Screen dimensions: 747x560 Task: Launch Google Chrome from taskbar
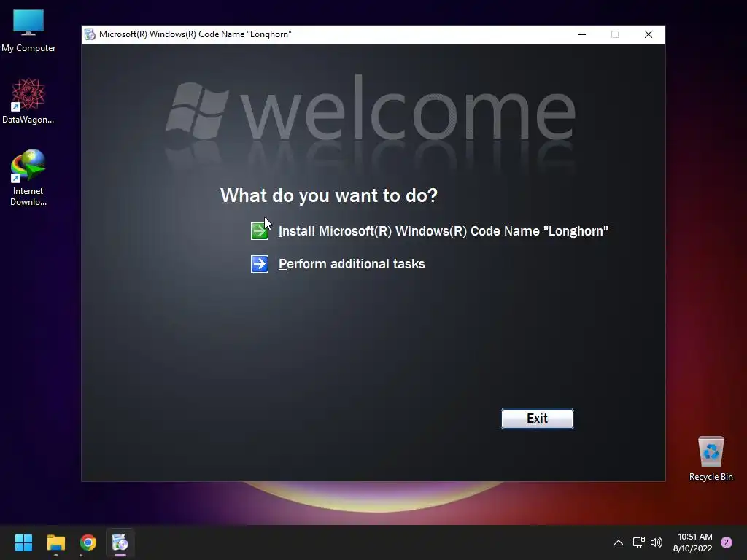click(x=88, y=542)
